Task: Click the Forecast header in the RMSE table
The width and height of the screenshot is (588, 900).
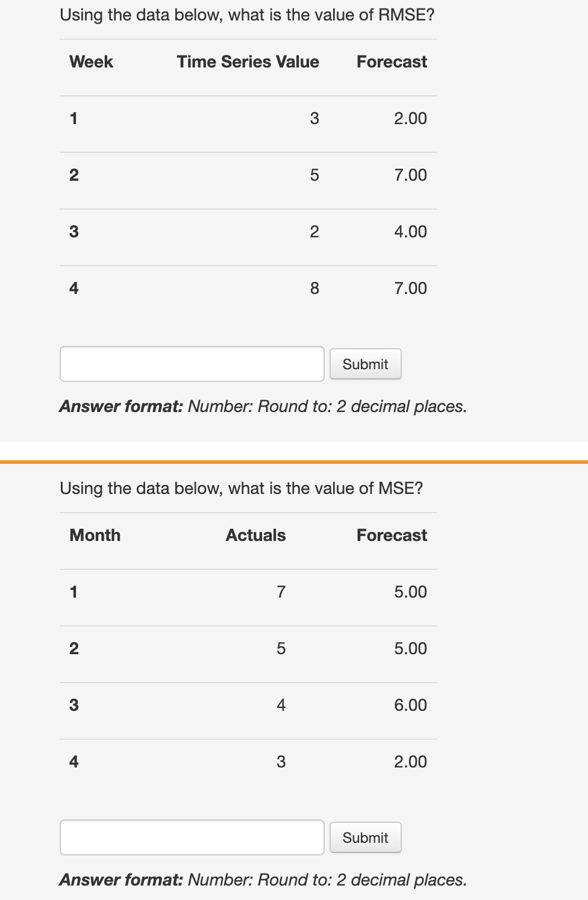Action: click(392, 61)
